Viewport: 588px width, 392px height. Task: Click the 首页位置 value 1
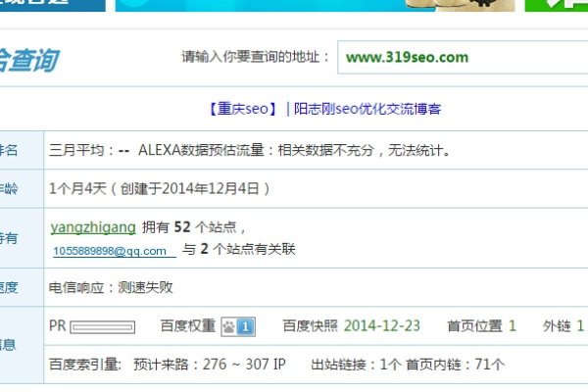(x=513, y=325)
